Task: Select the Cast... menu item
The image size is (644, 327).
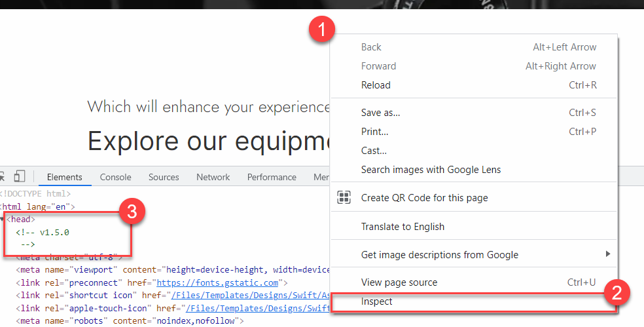Action: 374,151
